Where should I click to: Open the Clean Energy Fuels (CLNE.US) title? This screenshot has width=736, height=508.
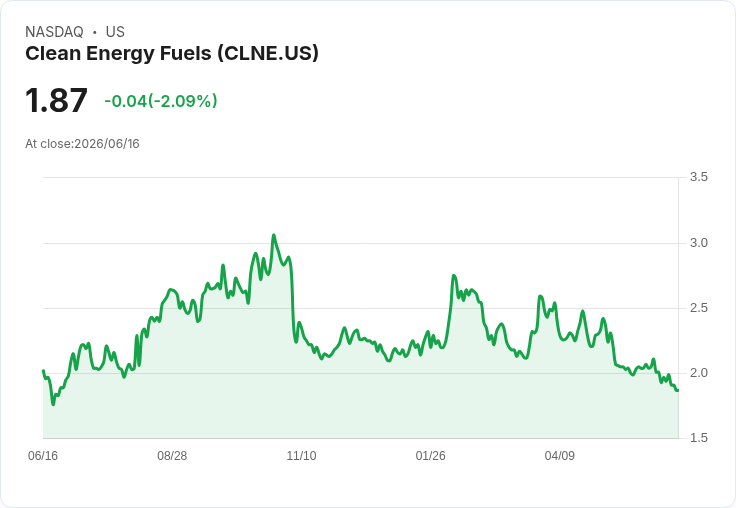172,54
